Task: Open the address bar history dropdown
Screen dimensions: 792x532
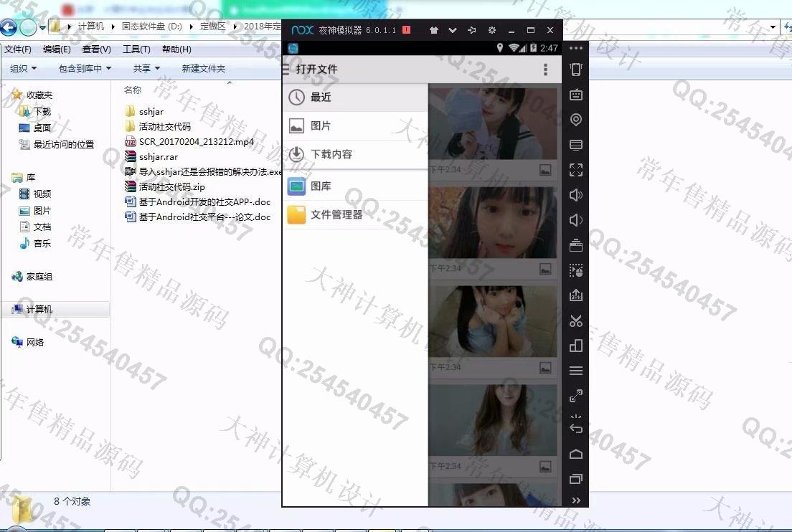Action: 773,27
